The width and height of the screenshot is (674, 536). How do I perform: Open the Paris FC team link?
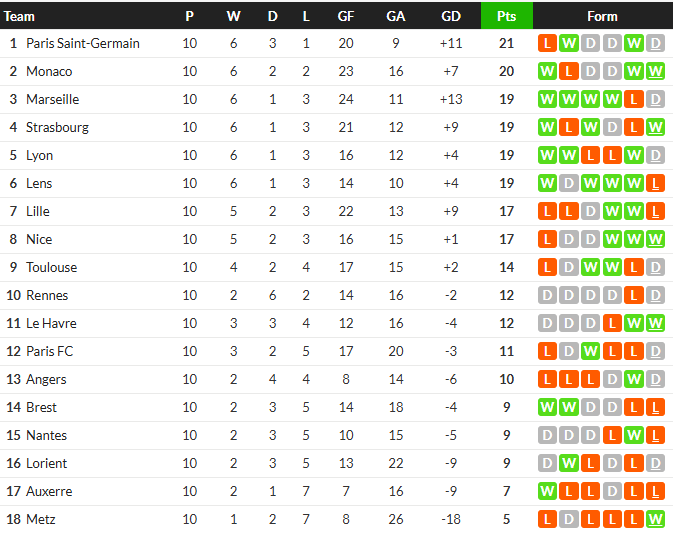click(49, 351)
